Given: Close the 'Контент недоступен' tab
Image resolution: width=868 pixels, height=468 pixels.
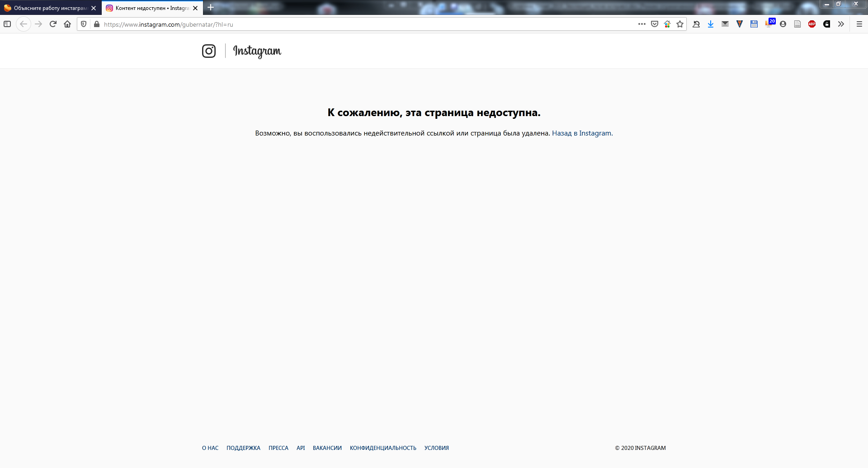Looking at the screenshot, I should (x=195, y=8).
